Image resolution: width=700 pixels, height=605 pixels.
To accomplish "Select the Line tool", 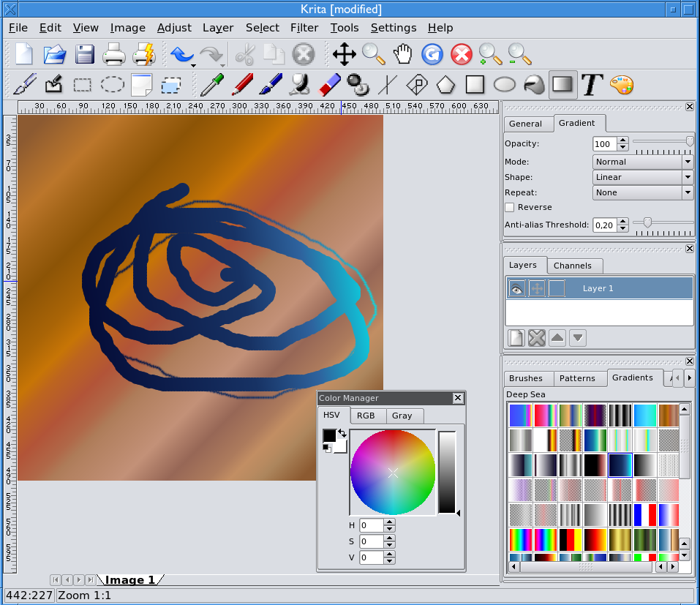I will 387,84.
